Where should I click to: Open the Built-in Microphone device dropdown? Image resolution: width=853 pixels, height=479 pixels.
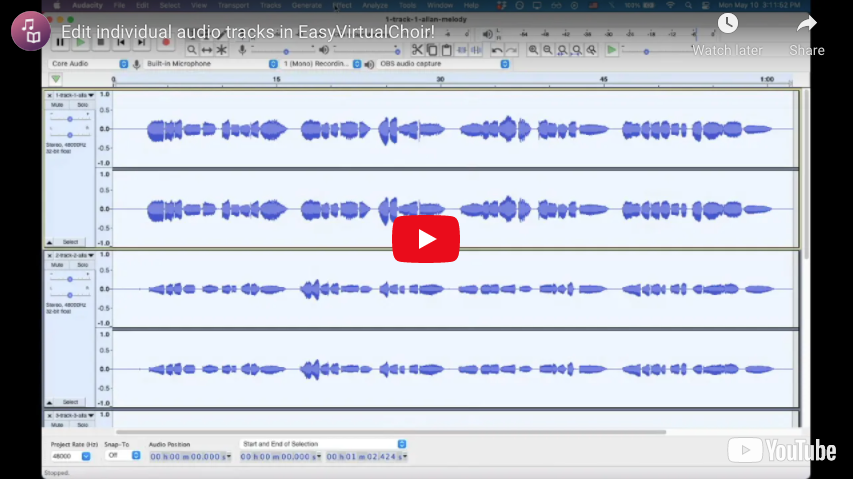(211, 64)
